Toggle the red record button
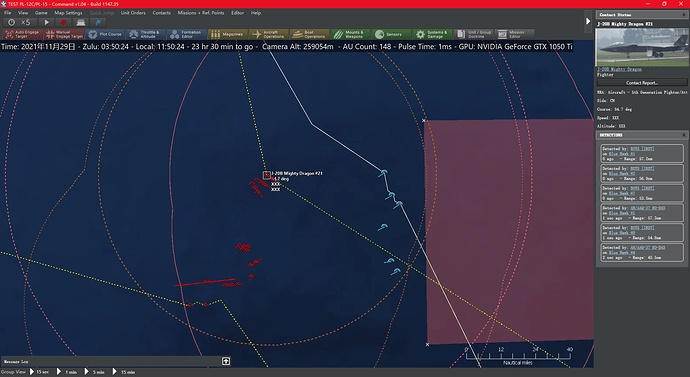The width and height of the screenshot is (690, 377). point(63,22)
